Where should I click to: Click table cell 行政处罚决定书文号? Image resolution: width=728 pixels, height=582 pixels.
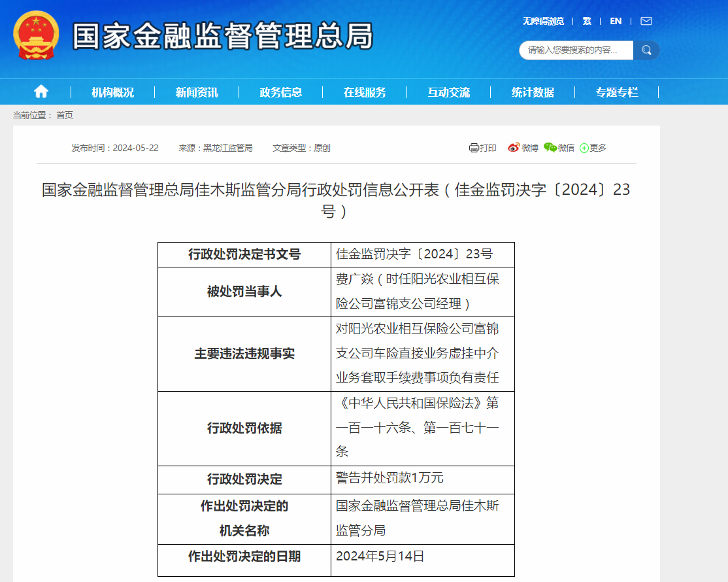(244, 254)
